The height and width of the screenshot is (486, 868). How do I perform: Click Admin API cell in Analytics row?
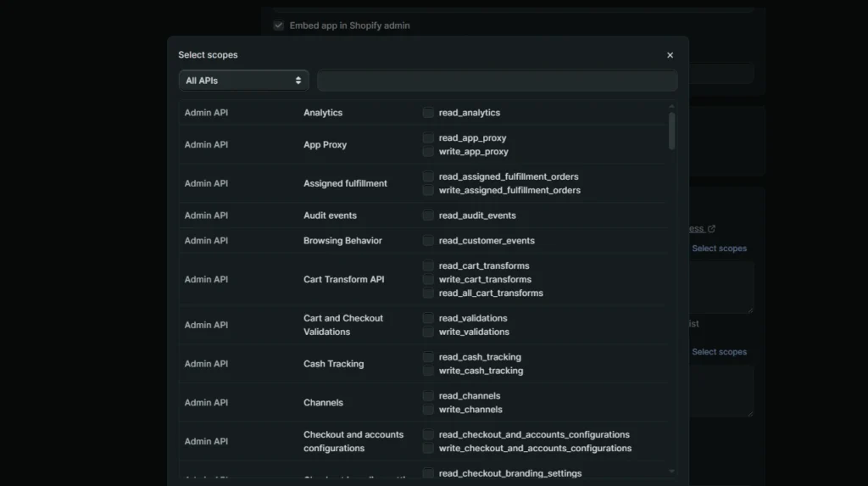[206, 113]
